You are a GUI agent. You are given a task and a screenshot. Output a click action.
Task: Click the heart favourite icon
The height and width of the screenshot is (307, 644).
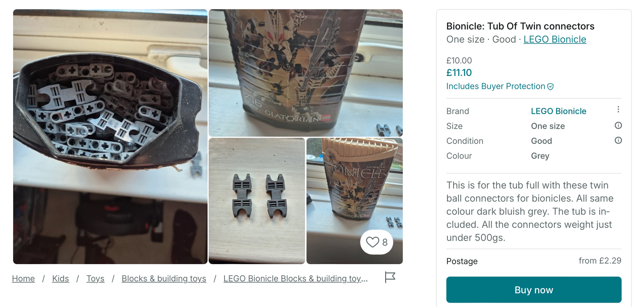tap(372, 242)
